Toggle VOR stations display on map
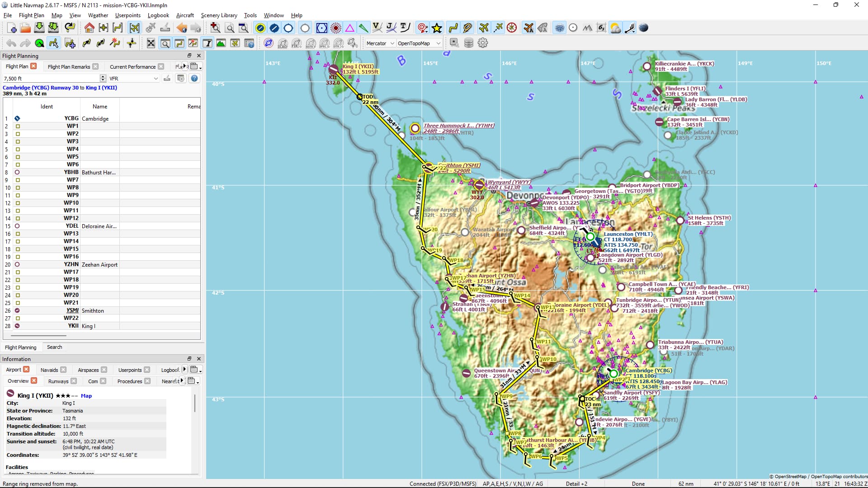Screen dimensions: 868x488 (321, 28)
